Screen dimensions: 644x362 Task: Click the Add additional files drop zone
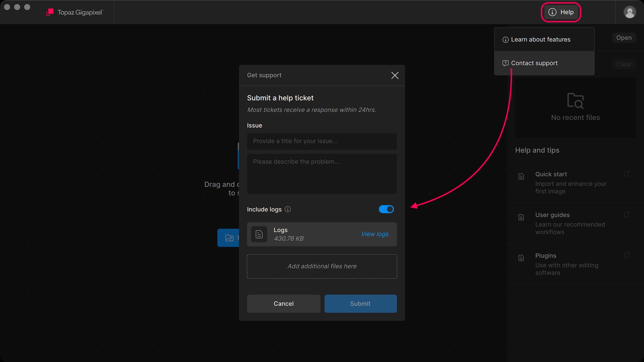tap(322, 266)
